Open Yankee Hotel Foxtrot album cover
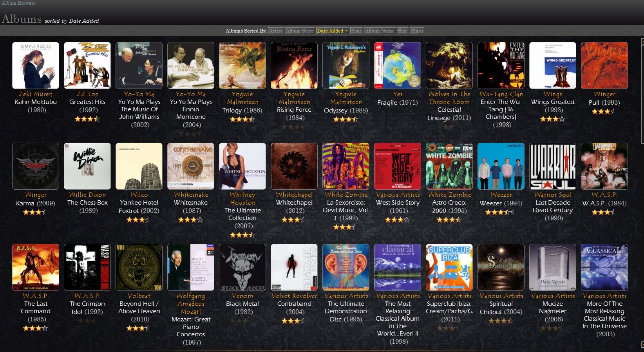The image size is (644, 352). pyautogui.click(x=139, y=166)
